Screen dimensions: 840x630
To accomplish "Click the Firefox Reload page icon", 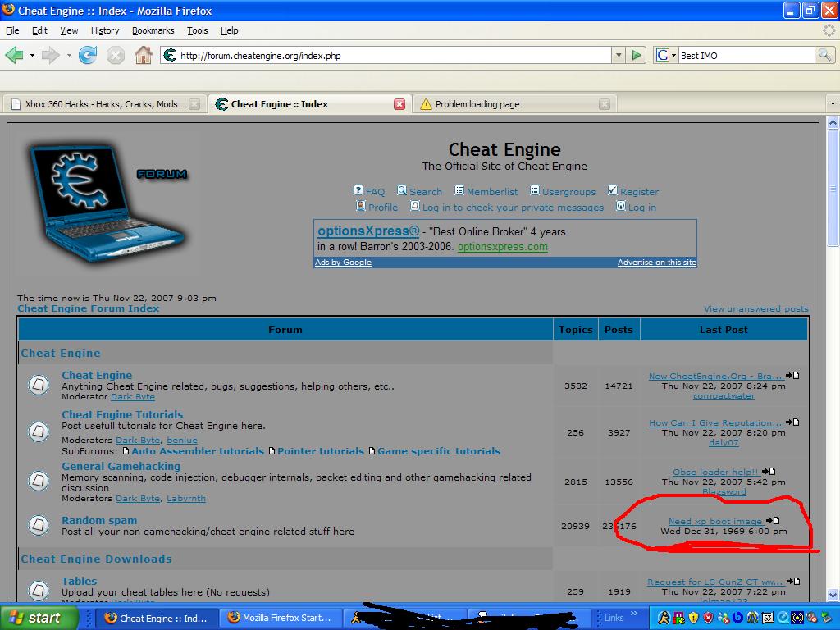I will point(88,56).
